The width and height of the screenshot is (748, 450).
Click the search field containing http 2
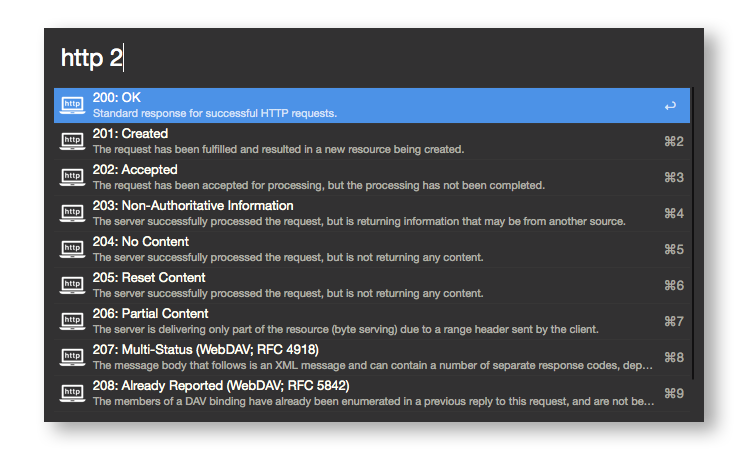(370, 58)
